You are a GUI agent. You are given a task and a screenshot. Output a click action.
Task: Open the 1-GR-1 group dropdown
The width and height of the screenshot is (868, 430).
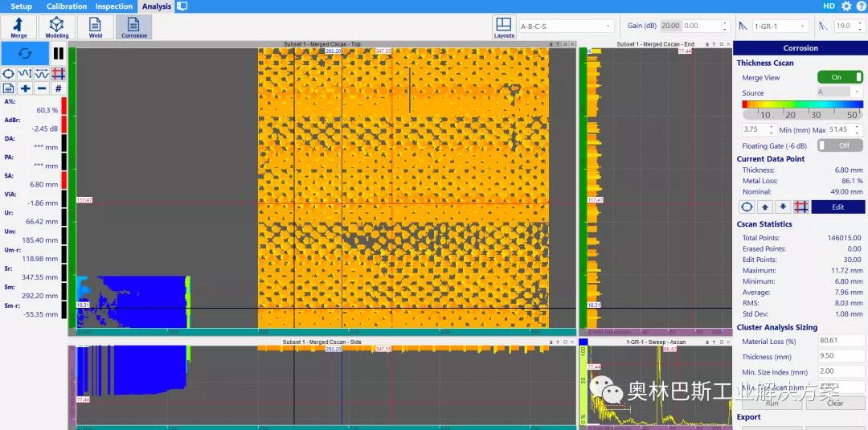coord(781,26)
